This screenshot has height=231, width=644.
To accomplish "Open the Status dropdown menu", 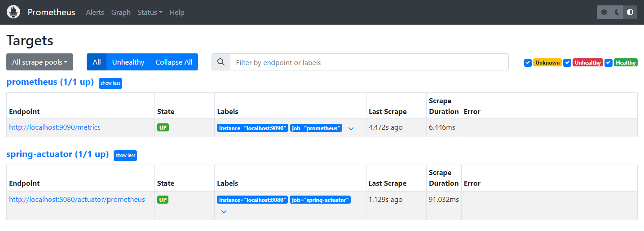I will click(150, 12).
